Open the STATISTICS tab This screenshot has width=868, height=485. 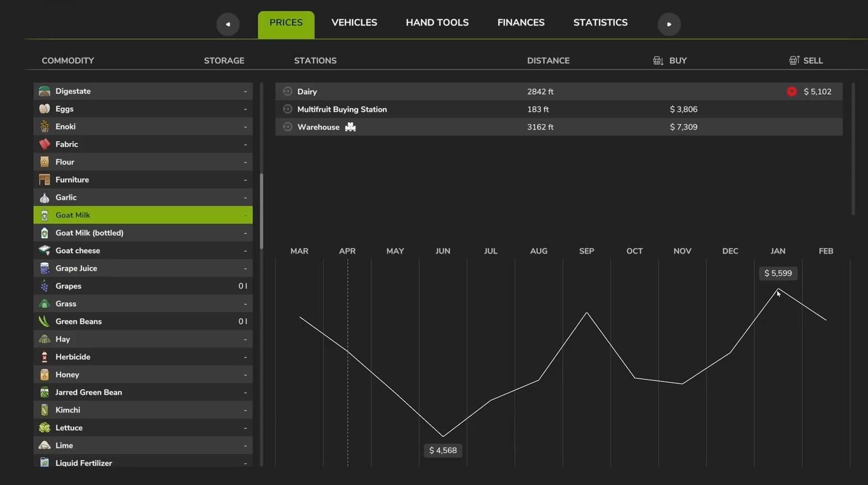pos(601,23)
